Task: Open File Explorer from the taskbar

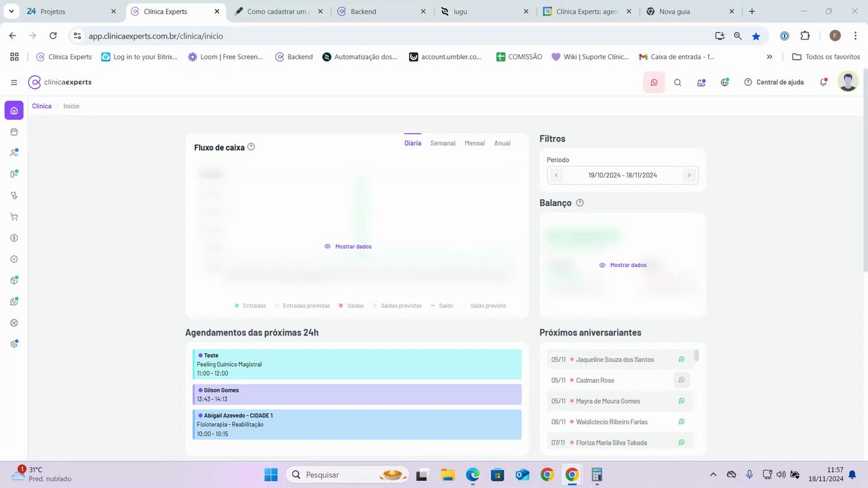Action: point(447,475)
